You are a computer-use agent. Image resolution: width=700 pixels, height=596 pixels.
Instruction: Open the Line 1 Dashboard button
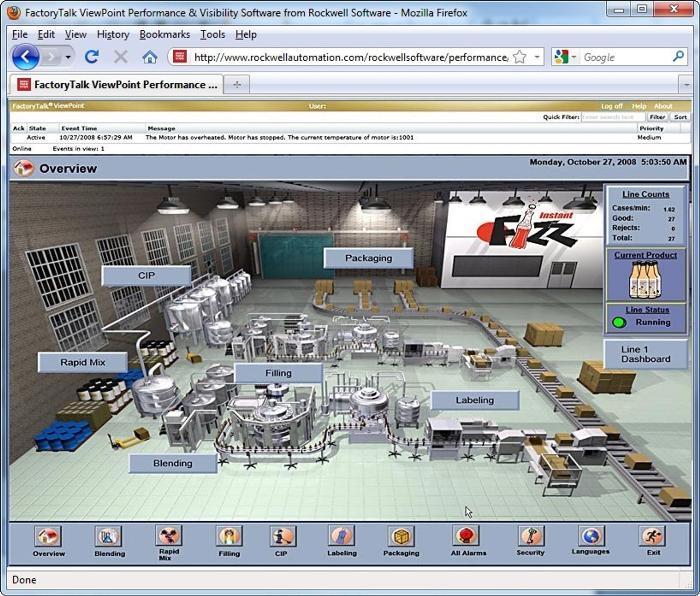coord(646,354)
